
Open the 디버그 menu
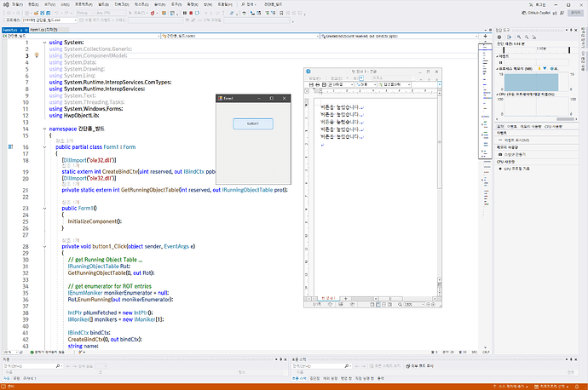122,4
